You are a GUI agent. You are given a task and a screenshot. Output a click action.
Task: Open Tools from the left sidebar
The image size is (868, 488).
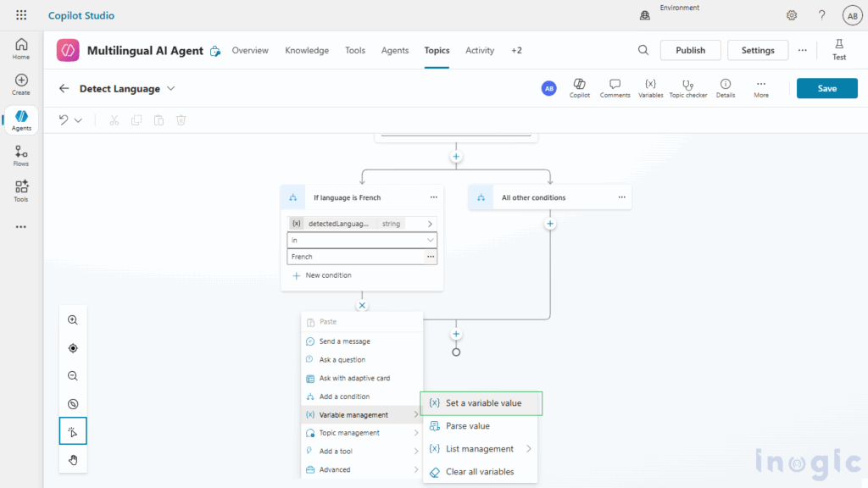click(20, 191)
